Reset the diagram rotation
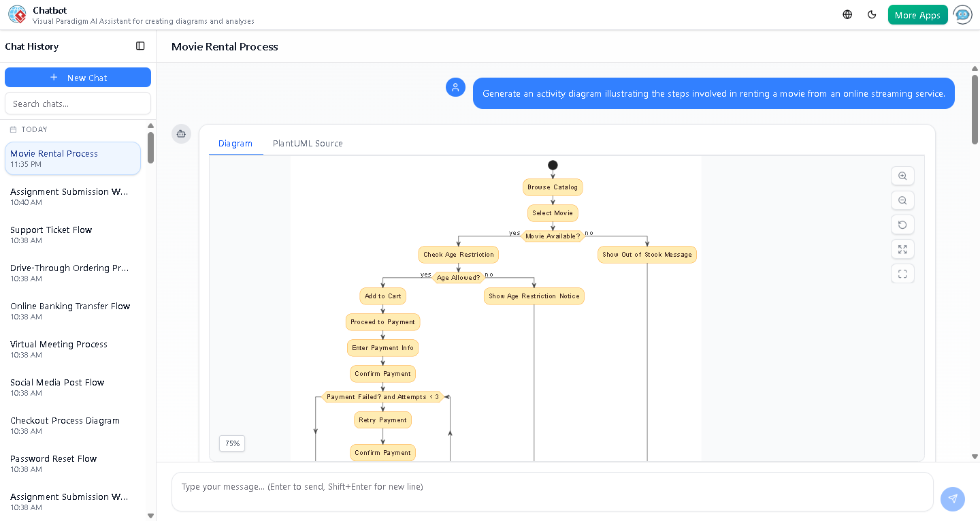Image resolution: width=980 pixels, height=521 pixels. (902, 225)
